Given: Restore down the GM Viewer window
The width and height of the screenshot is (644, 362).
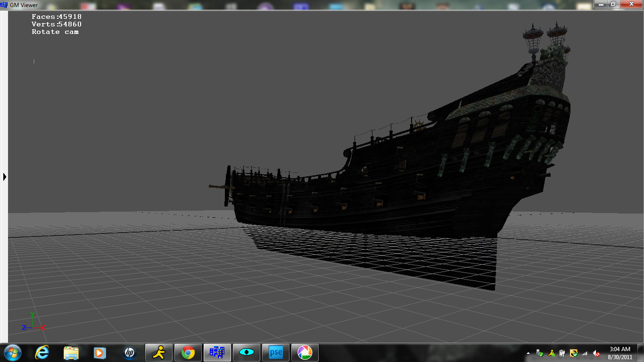Looking at the screenshot, I should pyautogui.click(x=613, y=4).
